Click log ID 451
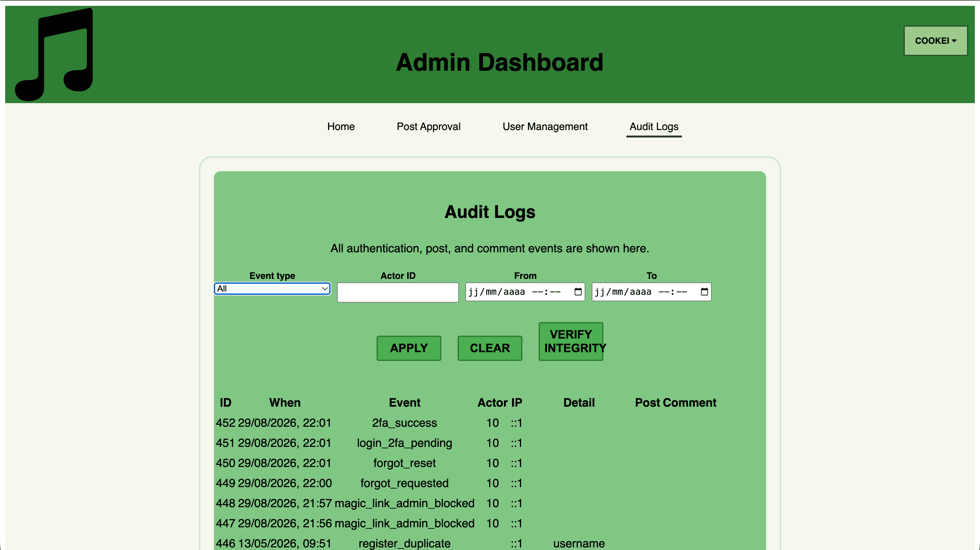 point(226,443)
